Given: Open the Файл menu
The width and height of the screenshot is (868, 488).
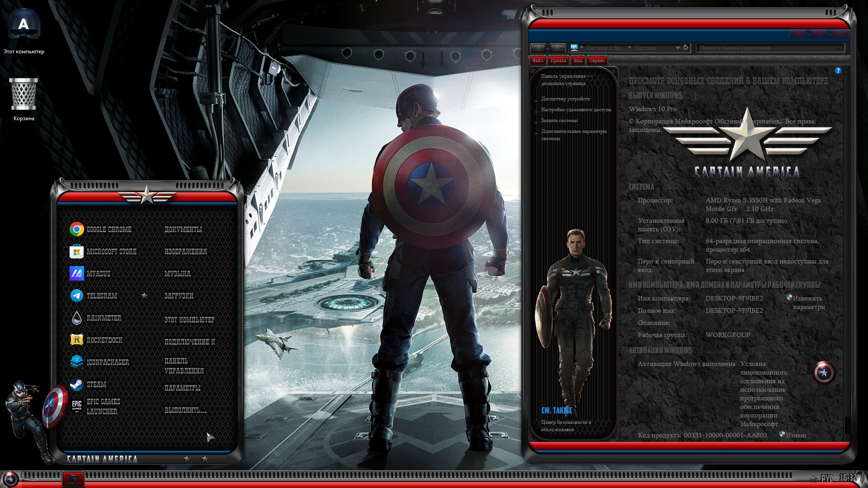Looking at the screenshot, I should click(x=538, y=60).
